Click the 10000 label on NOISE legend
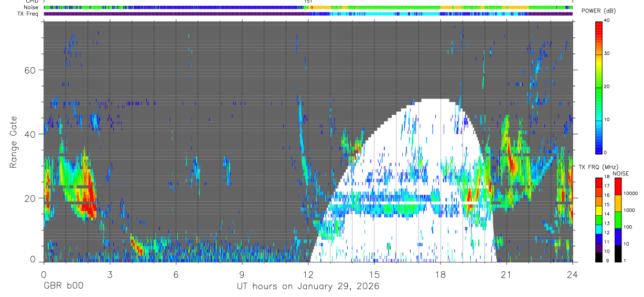644x297 pixels. (631, 193)
